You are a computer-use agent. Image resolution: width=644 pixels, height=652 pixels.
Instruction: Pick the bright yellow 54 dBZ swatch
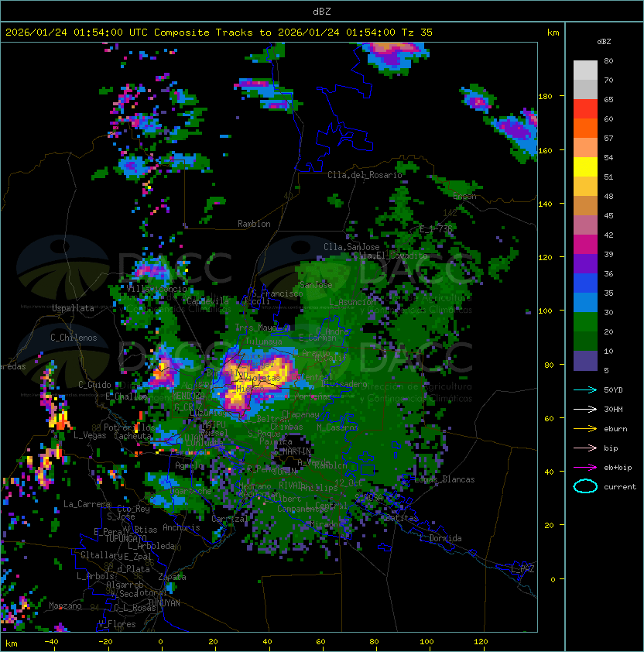[x=585, y=167]
